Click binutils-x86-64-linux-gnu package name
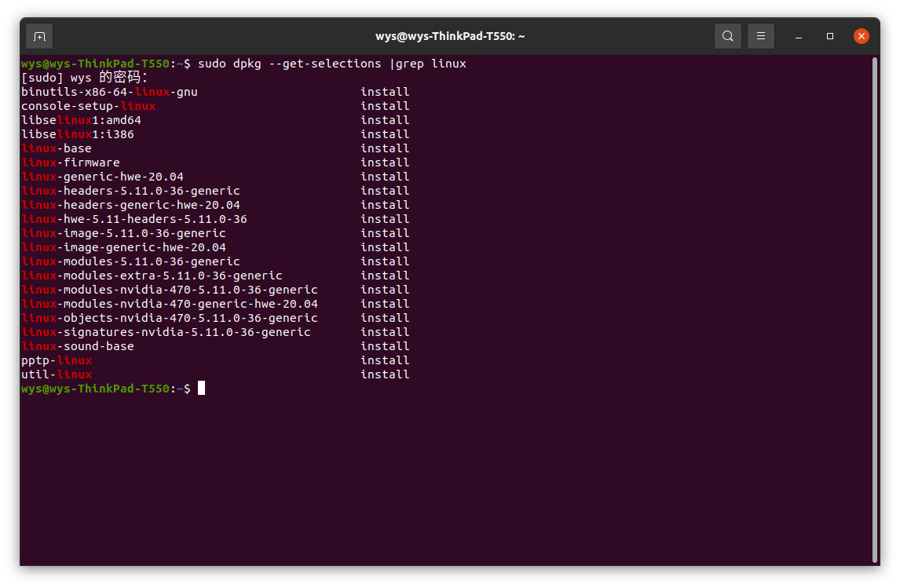This screenshot has height=588, width=900. coord(109,92)
